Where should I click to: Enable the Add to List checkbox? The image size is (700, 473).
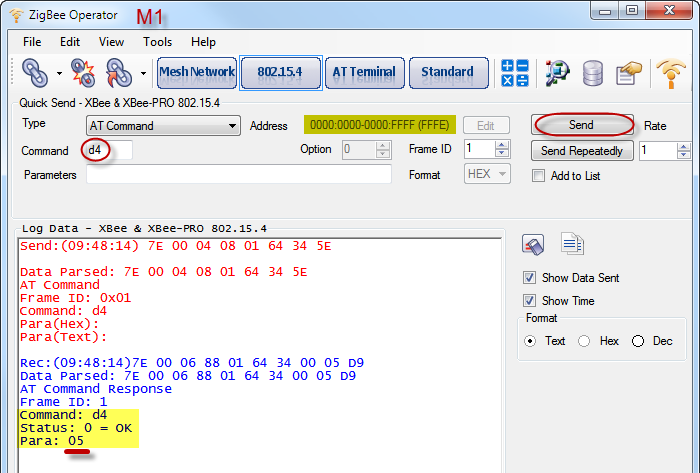[538, 176]
